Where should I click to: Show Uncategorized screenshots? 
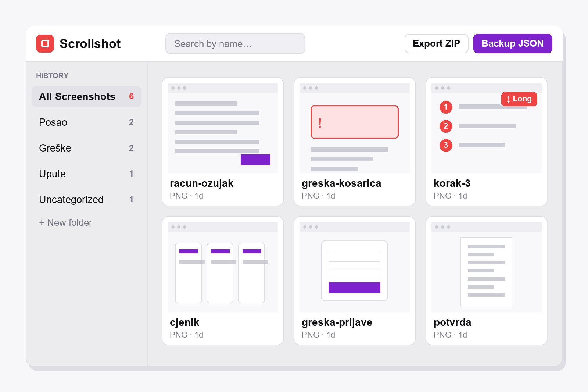[86, 199]
